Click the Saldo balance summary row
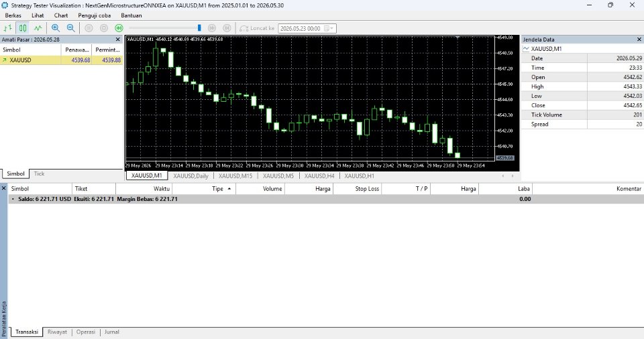Viewport: 644px width, 339px height. point(326,199)
